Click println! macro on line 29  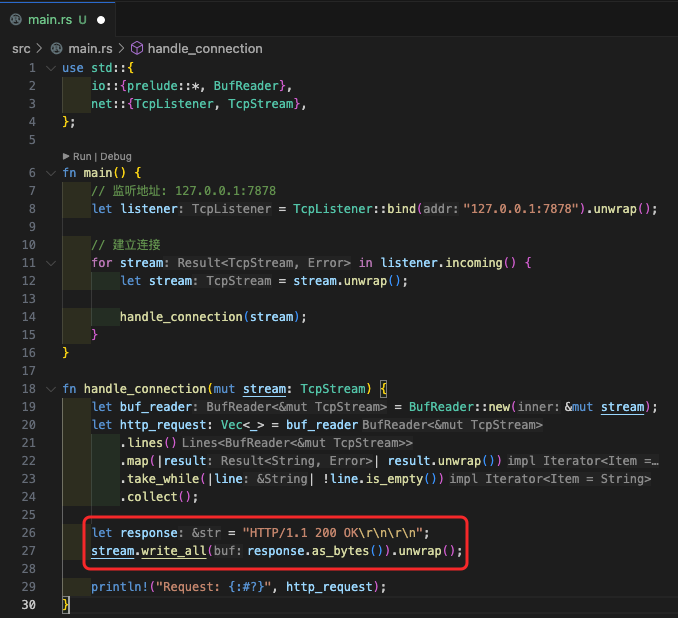pos(120,587)
